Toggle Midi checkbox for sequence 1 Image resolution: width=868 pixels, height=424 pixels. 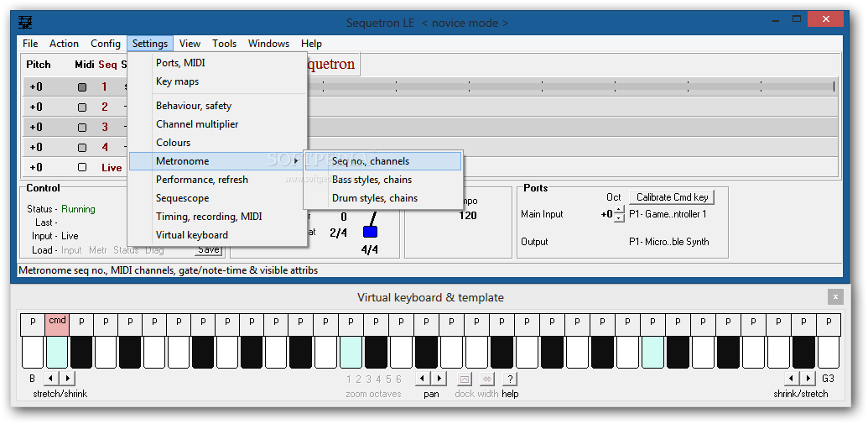[x=82, y=87]
